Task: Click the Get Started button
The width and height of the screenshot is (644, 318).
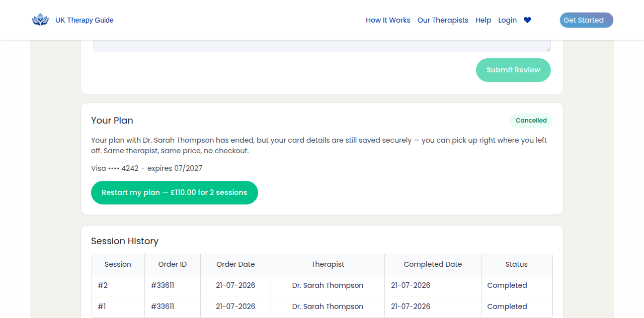Action: 587,20
